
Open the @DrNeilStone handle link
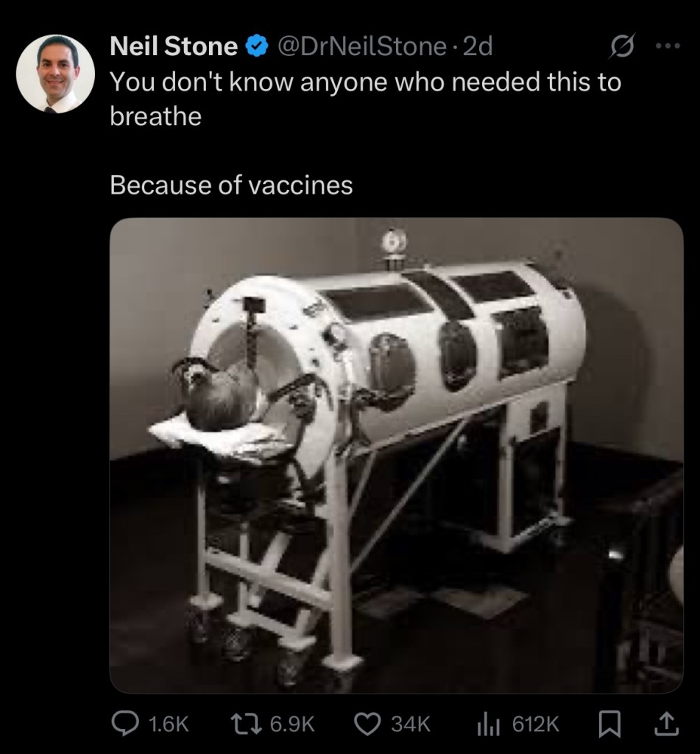361,47
